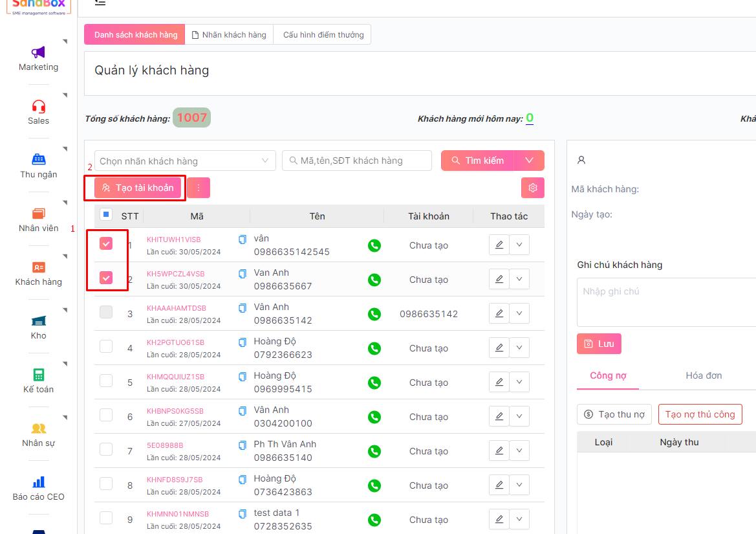Click the green phone icon for Hoàng Độ 0792366623
This screenshot has height=534, width=756.
374,348
